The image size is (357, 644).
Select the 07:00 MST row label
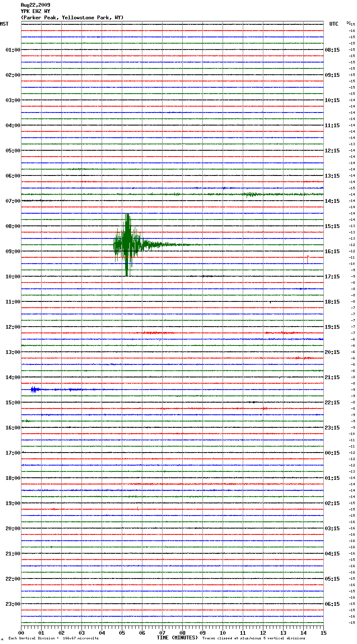pos(13,201)
